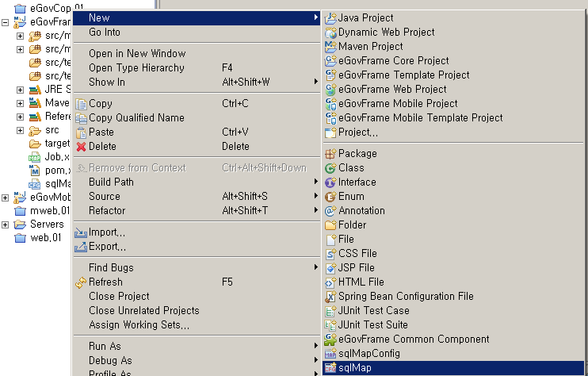Select the web.01 project in tree
The image size is (588, 376).
(46, 238)
